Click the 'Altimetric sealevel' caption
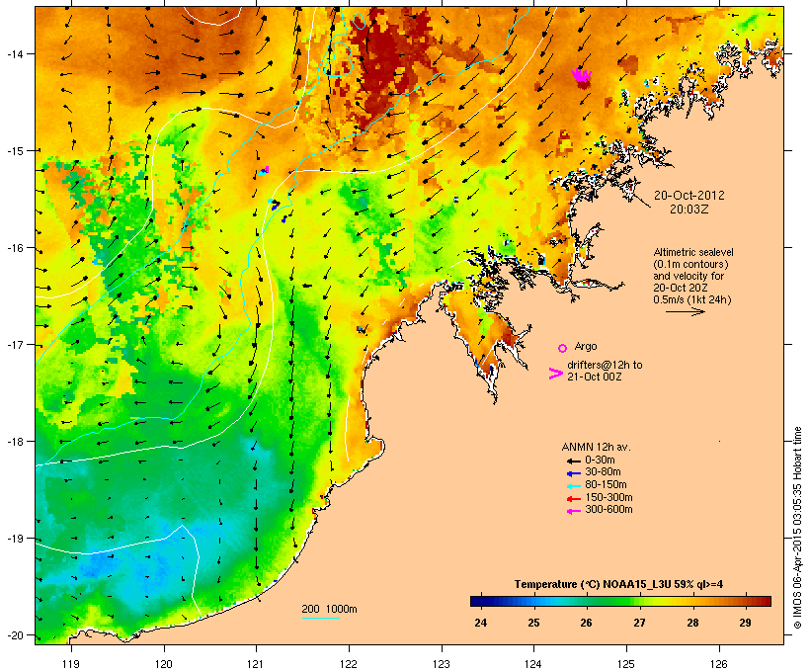810x672 pixels. tap(693, 252)
